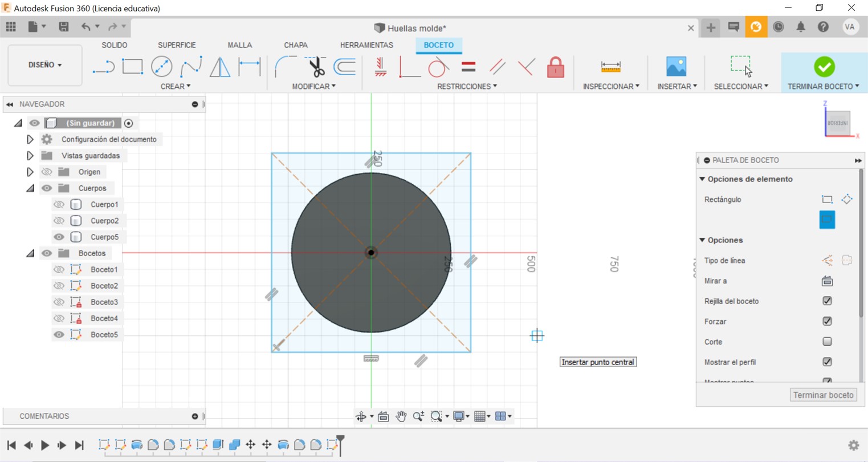Click the blue center rectangle swatch option
868x462 pixels.
pyautogui.click(x=827, y=220)
